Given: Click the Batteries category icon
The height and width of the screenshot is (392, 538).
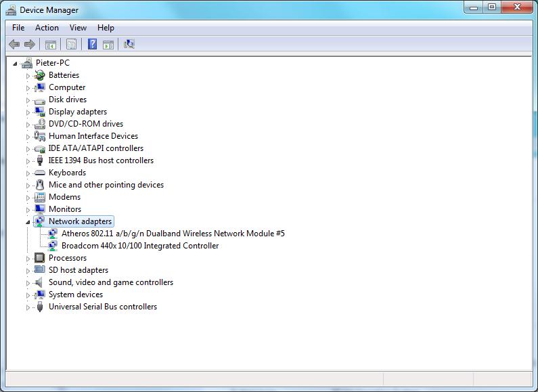Looking at the screenshot, I should [x=40, y=75].
